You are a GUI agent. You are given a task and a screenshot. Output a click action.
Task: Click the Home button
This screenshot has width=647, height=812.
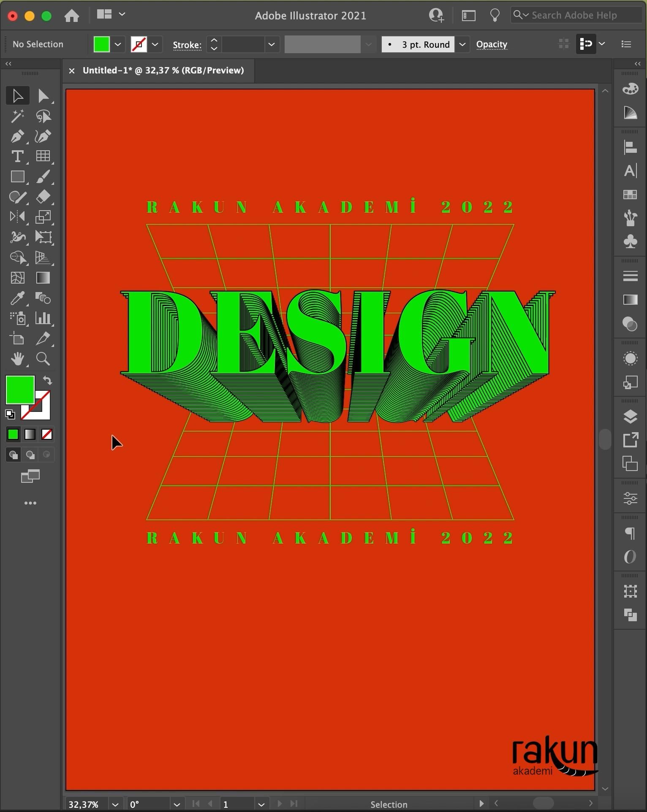(72, 16)
